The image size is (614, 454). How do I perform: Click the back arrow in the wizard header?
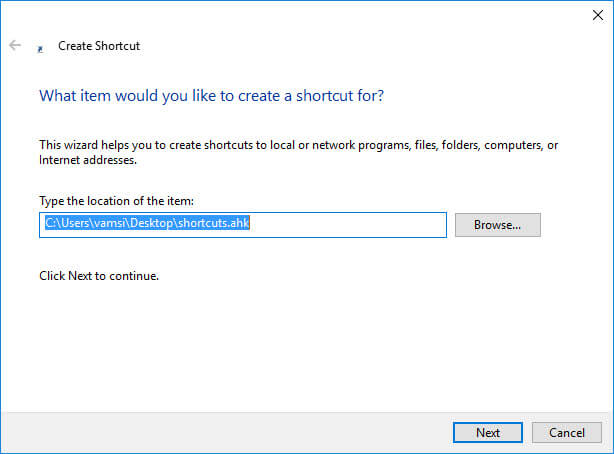[15, 45]
